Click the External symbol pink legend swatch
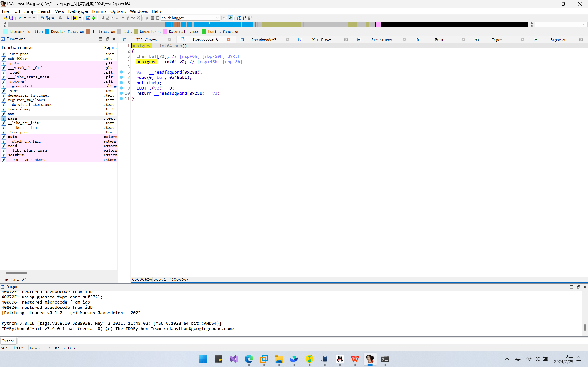 click(165, 31)
